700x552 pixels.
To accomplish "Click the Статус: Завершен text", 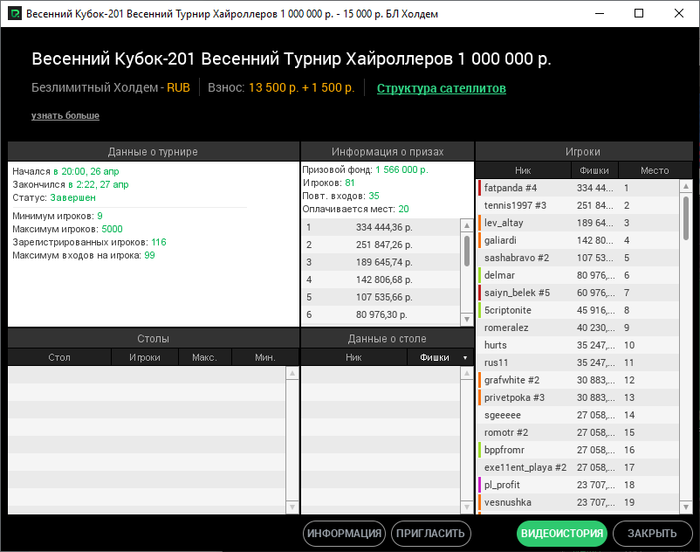I will [x=54, y=197].
